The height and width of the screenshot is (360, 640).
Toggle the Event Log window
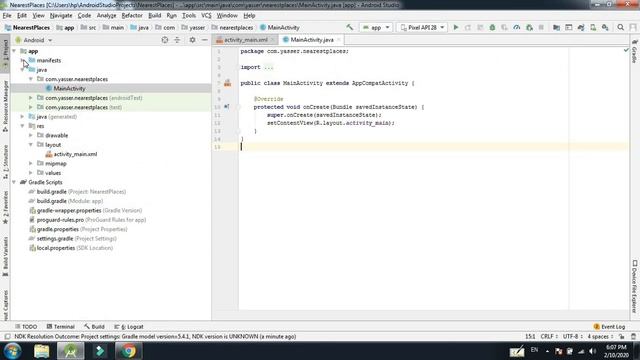point(609,327)
